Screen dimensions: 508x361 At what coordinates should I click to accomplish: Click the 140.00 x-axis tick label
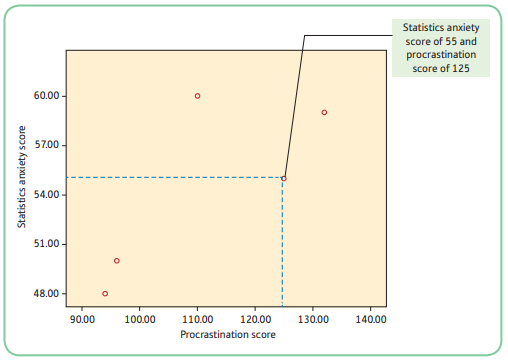371,319
